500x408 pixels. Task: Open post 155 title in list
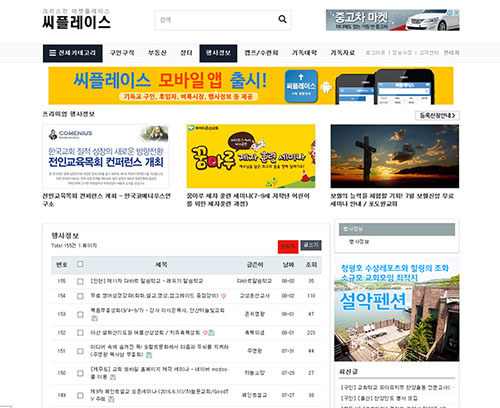(147, 281)
